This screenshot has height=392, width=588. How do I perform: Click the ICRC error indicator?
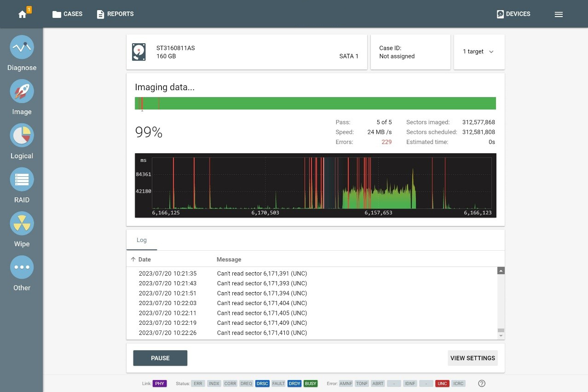tap(458, 383)
